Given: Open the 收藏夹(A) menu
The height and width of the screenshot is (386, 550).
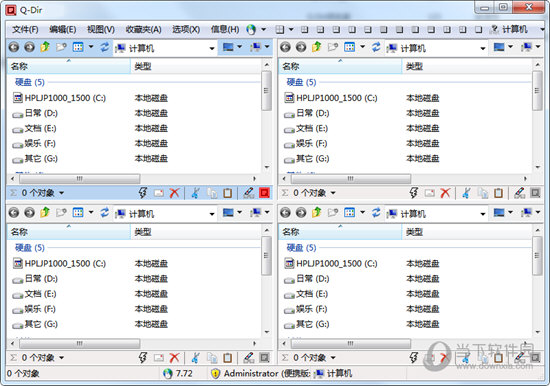Looking at the screenshot, I should pos(143,29).
